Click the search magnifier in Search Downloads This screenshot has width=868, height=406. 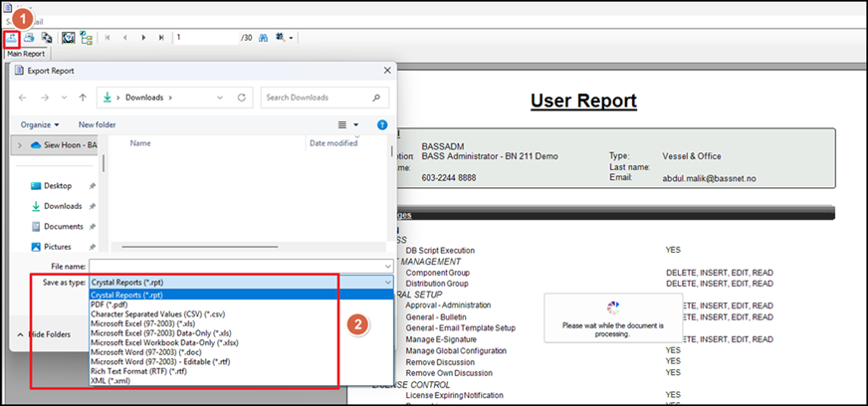click(x=376, y=98)
